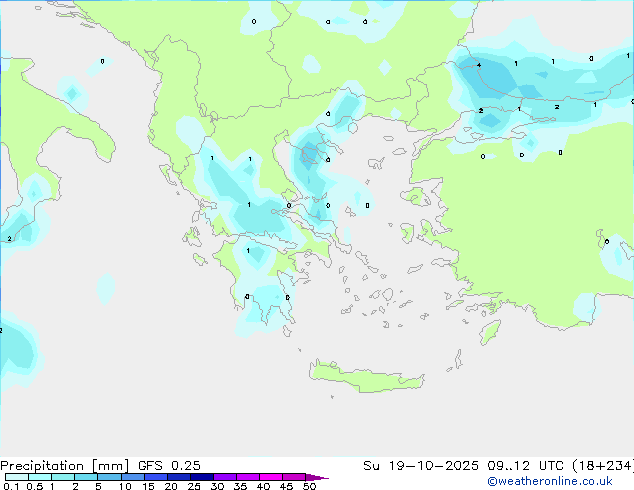Click the "GFS 0.25" model label
This screenshot has height=490, width=634.
click(169, 466)
